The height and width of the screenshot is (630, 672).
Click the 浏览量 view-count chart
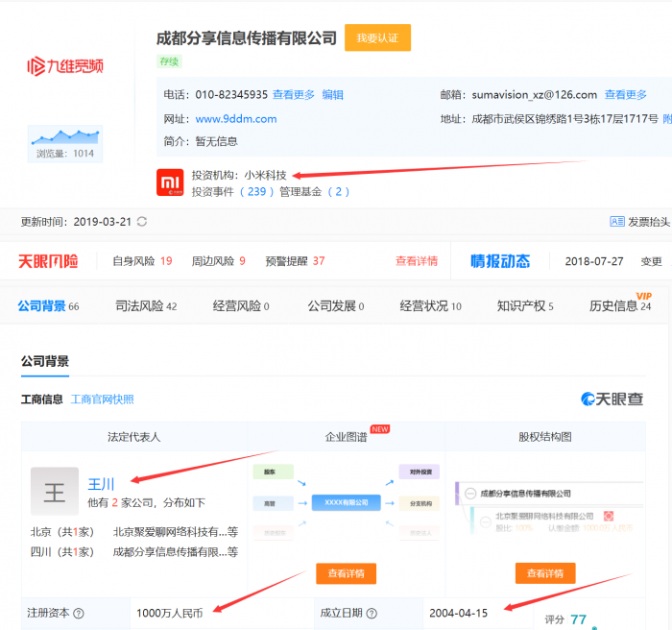coord(65,144)
